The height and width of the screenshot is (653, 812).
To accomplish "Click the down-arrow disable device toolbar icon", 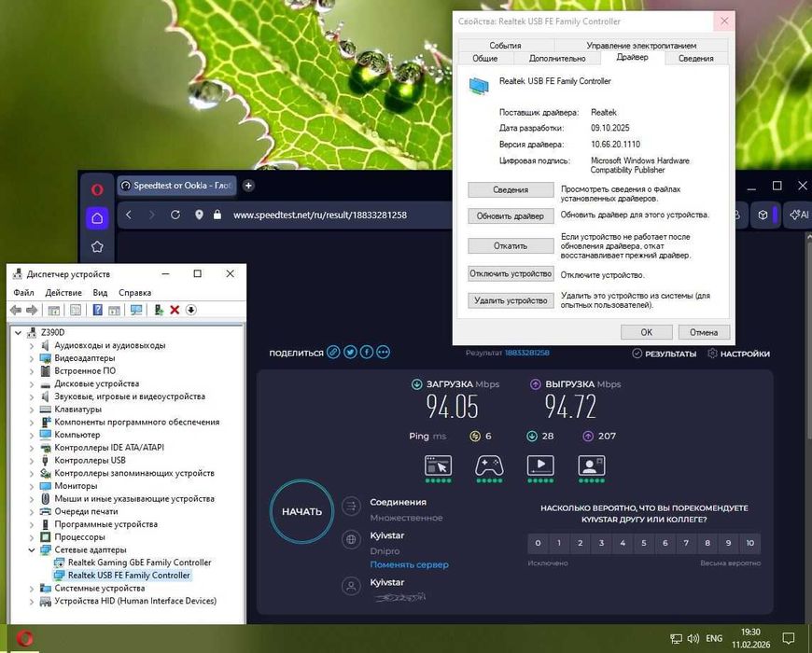I will point(191,310).
